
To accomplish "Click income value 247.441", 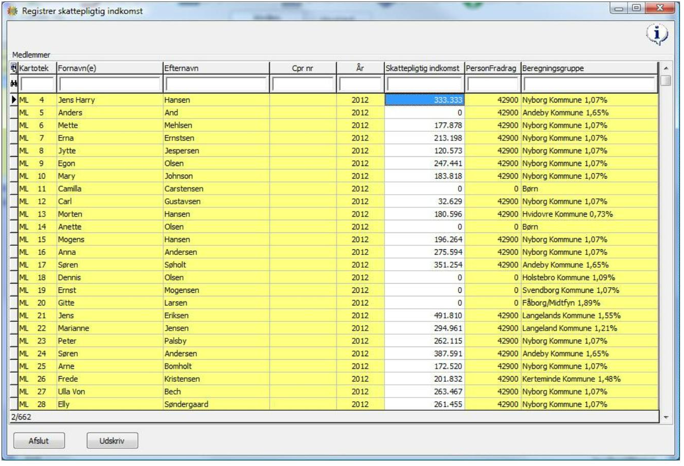I will [x=448, y=163].
